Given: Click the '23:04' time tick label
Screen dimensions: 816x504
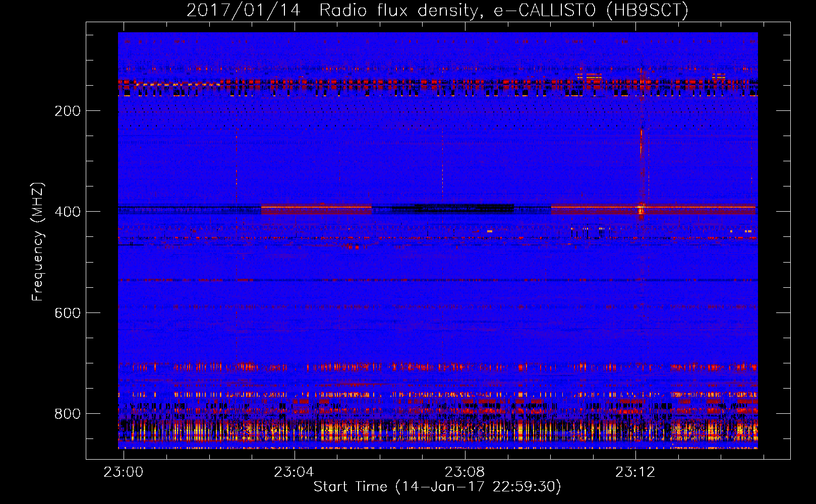Looking at the screenshot, I should point(294,472).
